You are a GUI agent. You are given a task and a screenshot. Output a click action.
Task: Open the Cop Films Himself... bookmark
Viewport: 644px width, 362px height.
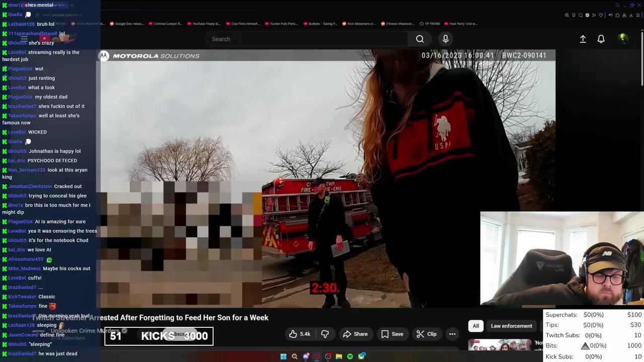coord(243,24)
